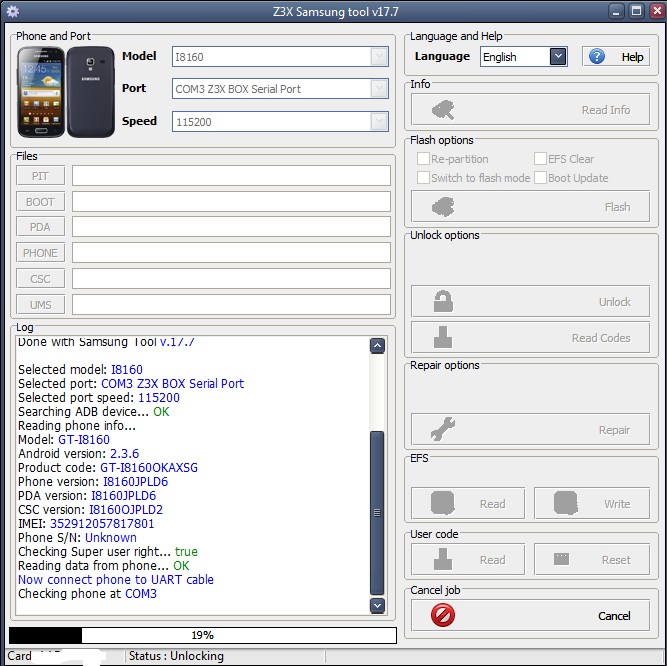Click the User code Reset icon
This screenshot has height=666, width=667.
(x=561, y=559)
